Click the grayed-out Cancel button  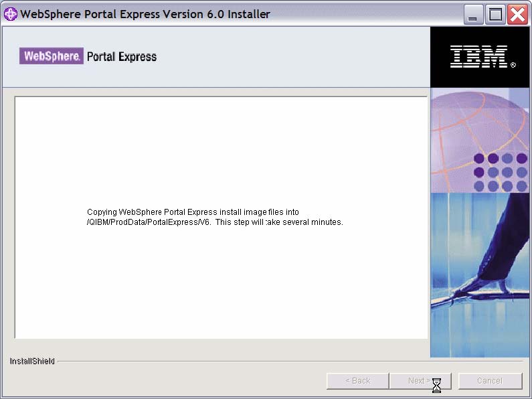490,381
